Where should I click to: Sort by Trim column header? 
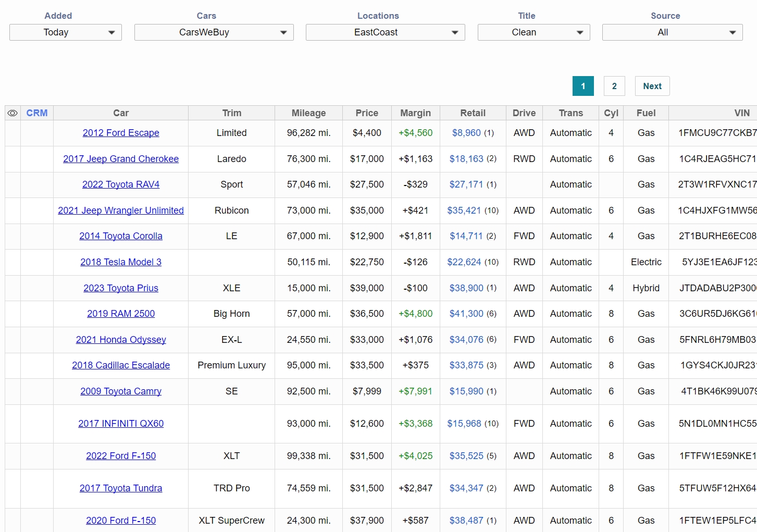(x=232, y=113)
